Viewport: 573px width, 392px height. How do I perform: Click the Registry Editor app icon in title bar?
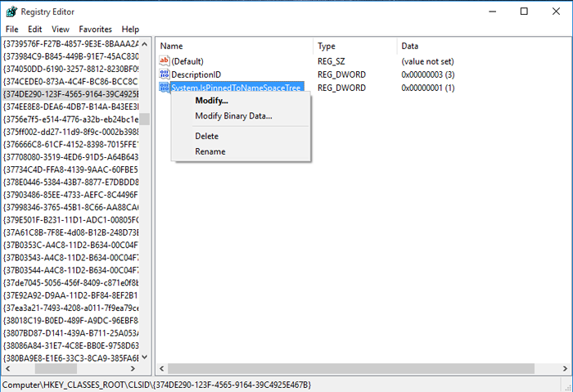(x=11, y=11)
